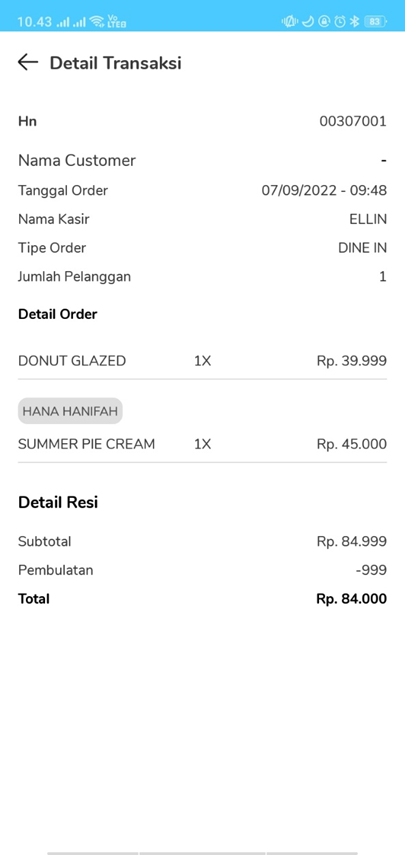Tap the cashier name ELLIN
This screenshot has height=855, width=405.
[x=368, y=220]
